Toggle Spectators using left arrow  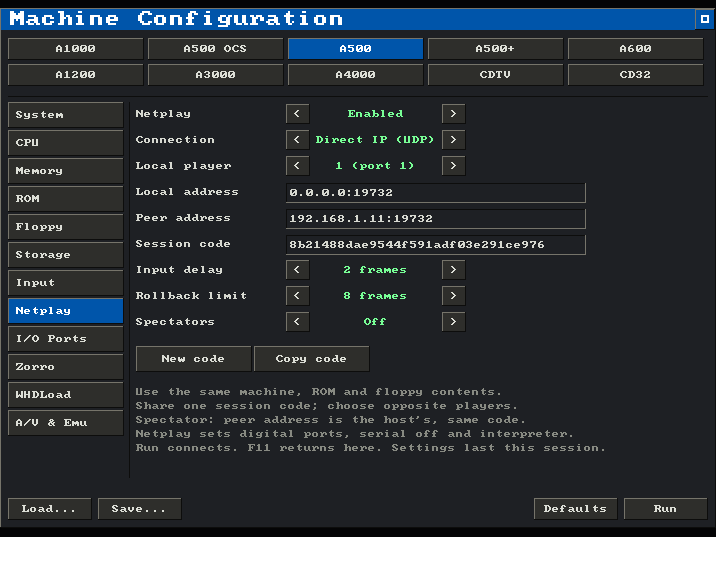click(297, 322)
